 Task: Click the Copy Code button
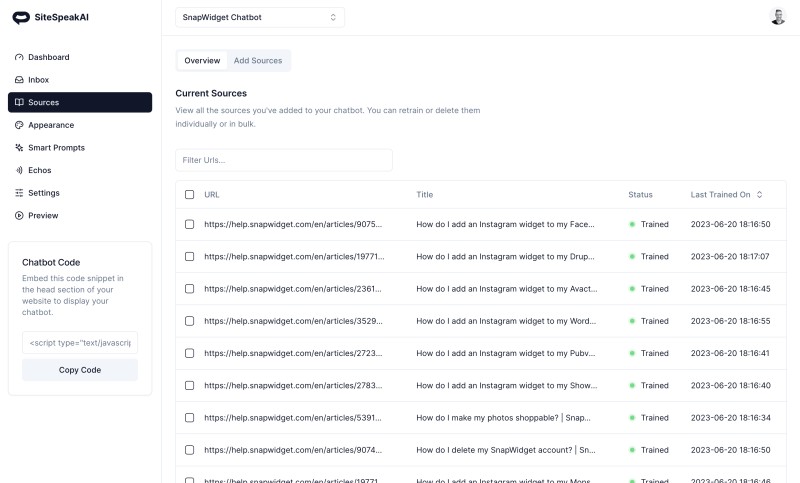(80, 370)
